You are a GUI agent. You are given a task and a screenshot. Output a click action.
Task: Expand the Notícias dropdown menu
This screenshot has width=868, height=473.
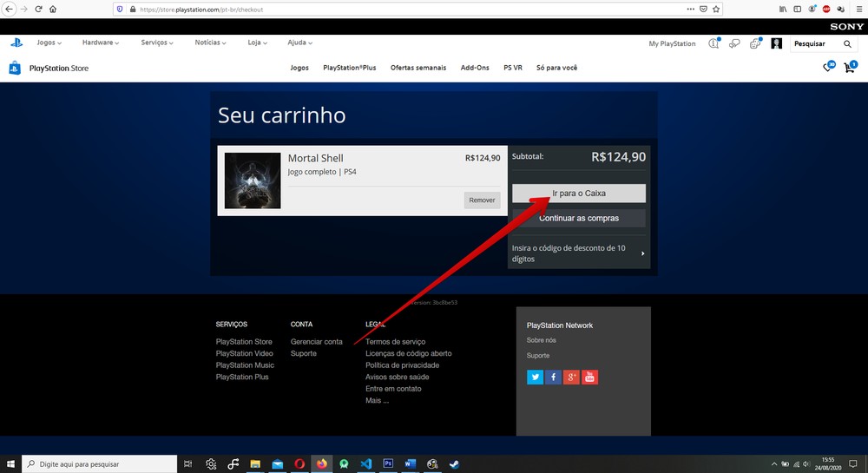[210, 43]
